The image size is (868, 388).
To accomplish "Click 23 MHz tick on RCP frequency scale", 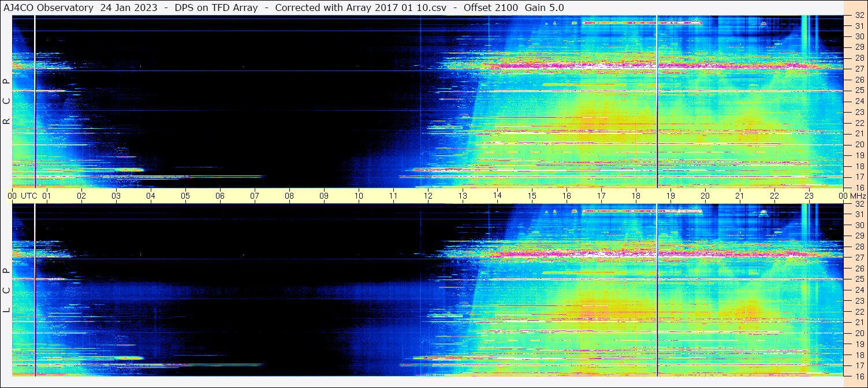I will (859, 112).
